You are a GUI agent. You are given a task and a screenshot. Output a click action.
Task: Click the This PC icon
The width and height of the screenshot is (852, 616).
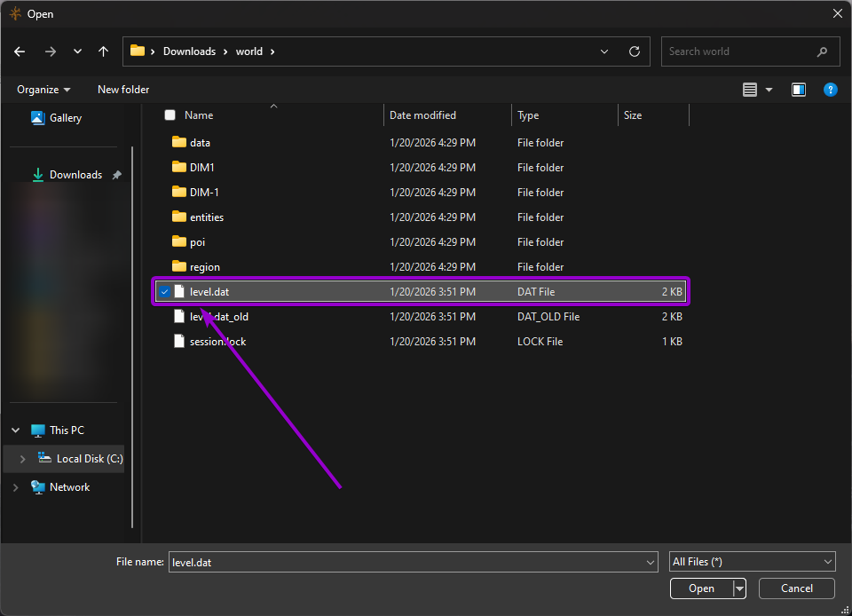point(37,430)
